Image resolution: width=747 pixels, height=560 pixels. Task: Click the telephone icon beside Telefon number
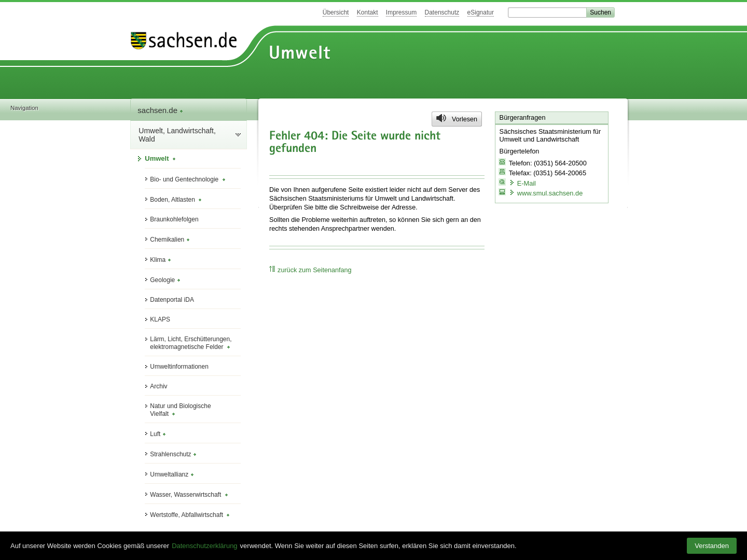pos(502,162)
